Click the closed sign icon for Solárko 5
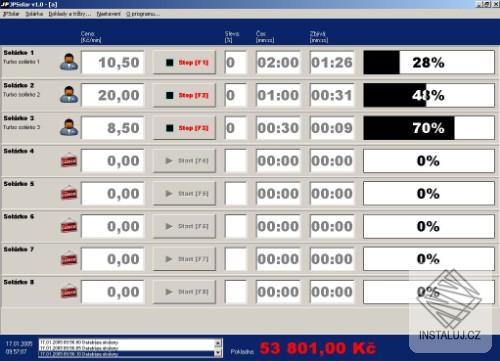 coord(69,193)
